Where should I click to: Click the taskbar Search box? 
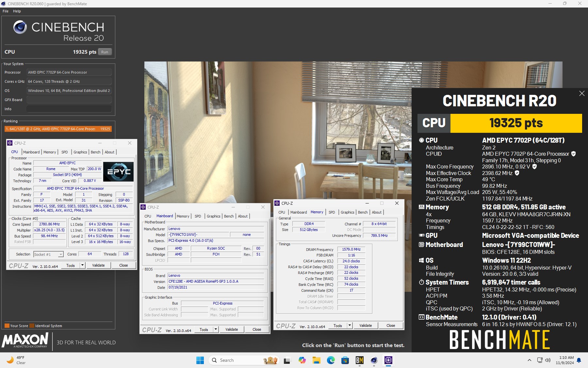[x=243, y=360]
